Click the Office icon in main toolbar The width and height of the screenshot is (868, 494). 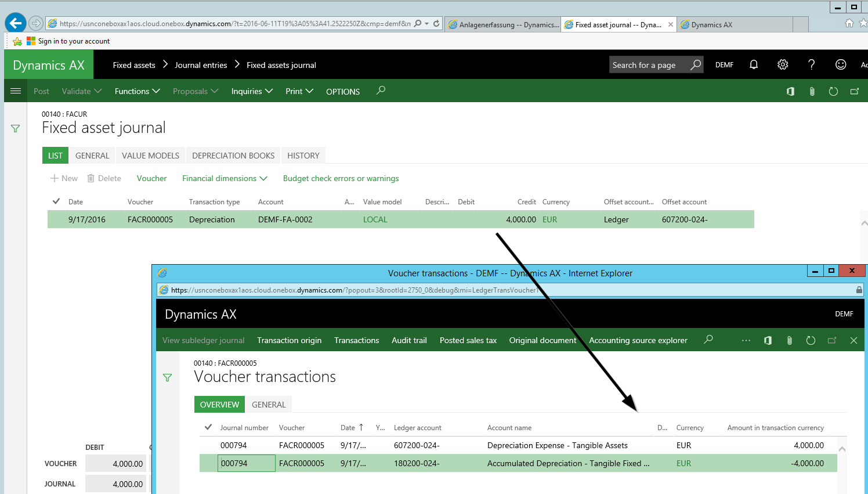coord(790,91)
